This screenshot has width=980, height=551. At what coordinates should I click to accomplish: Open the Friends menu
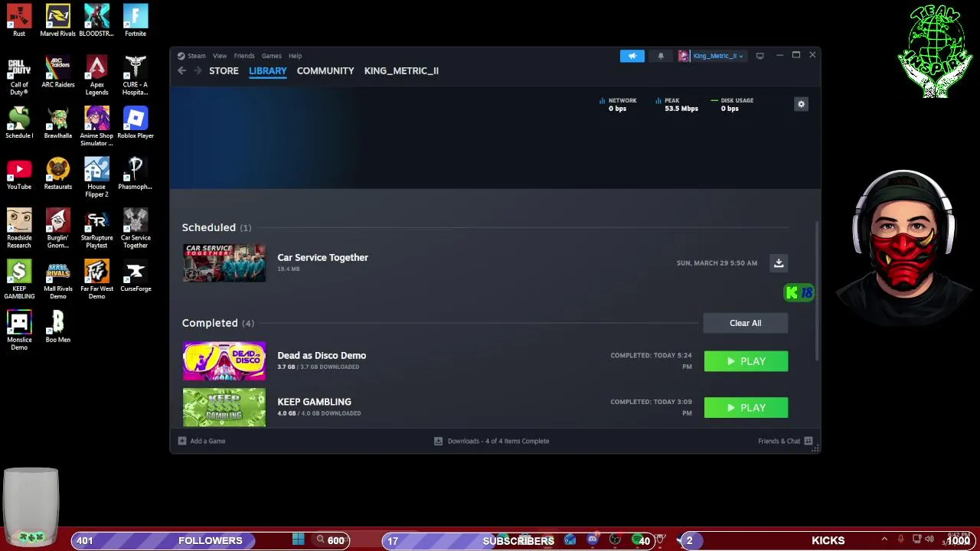244,56
